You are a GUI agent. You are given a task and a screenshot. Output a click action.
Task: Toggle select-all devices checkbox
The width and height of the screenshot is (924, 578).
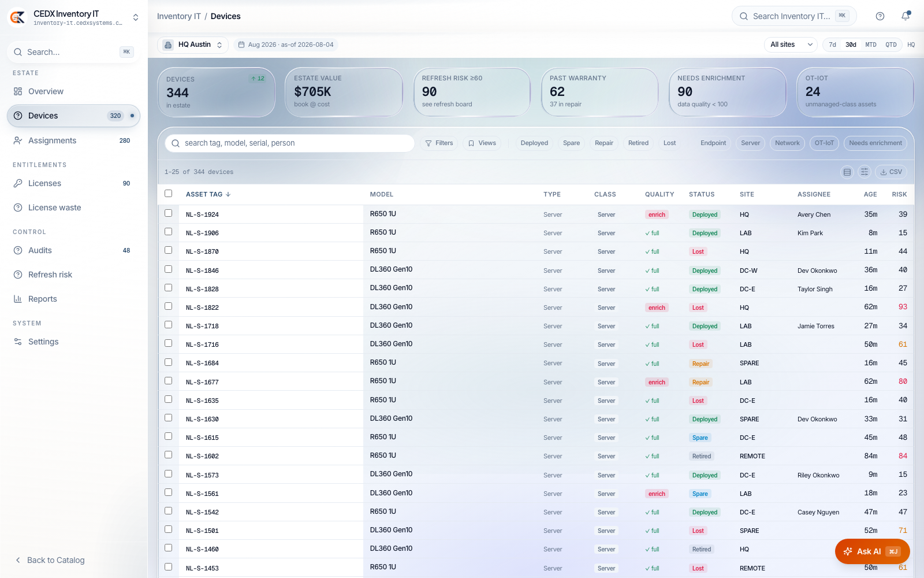click(x=169, y=194)
